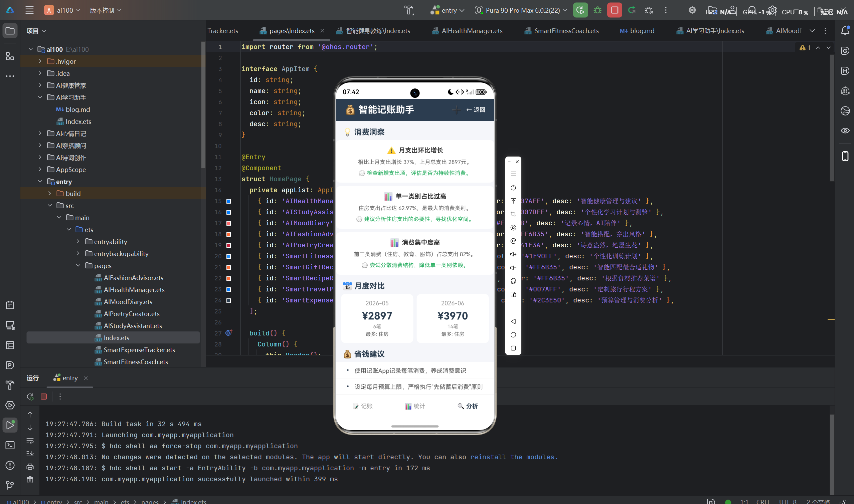Open the CRLF line separator status entry

(763, 501)
